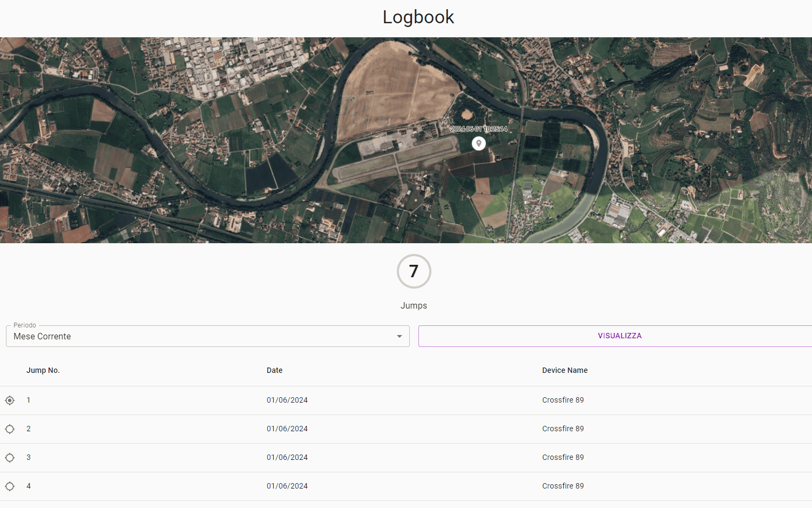Sort by the Jump No. column header

43,370
